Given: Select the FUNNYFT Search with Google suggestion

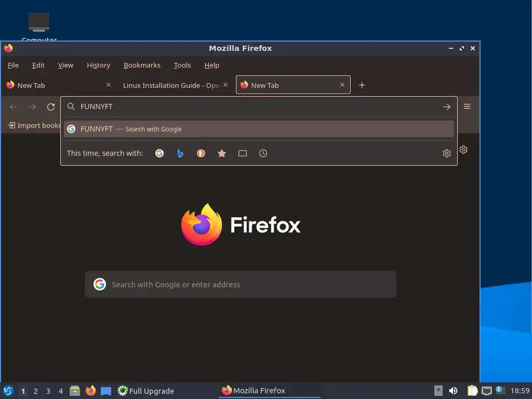Looking at the screenshot, I should click(259, 129).
